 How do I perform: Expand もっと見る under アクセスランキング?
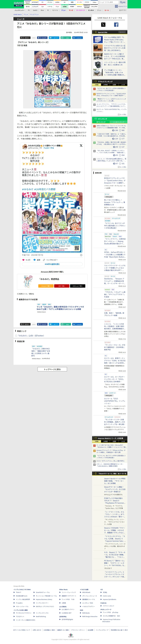(x=122, y=114)
